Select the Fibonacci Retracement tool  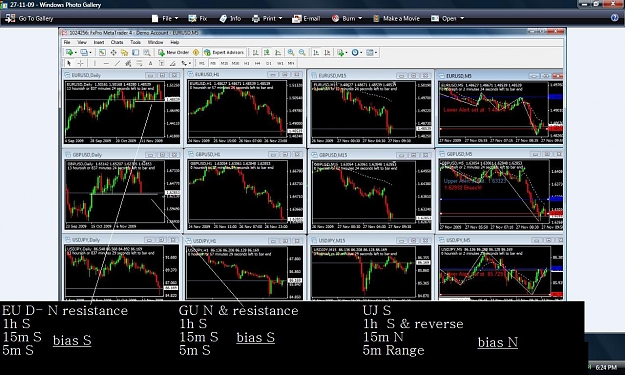[139, 63]
